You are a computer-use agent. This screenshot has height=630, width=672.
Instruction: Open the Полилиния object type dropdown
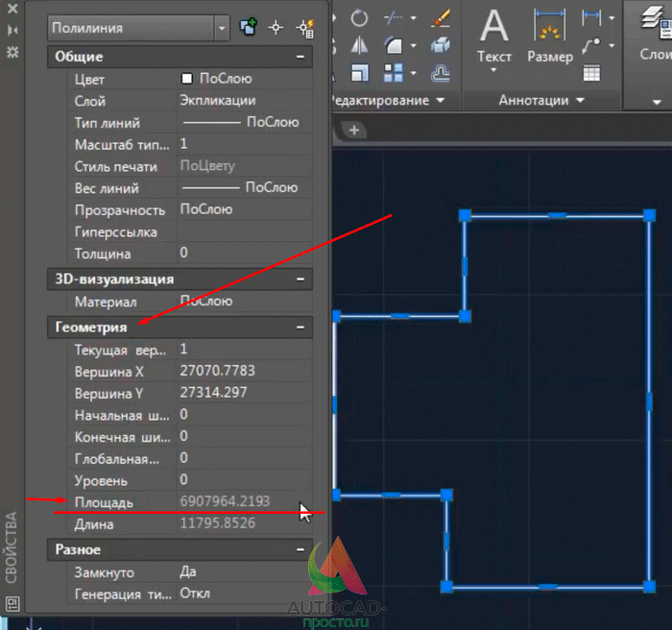click(x=222, y=28)
